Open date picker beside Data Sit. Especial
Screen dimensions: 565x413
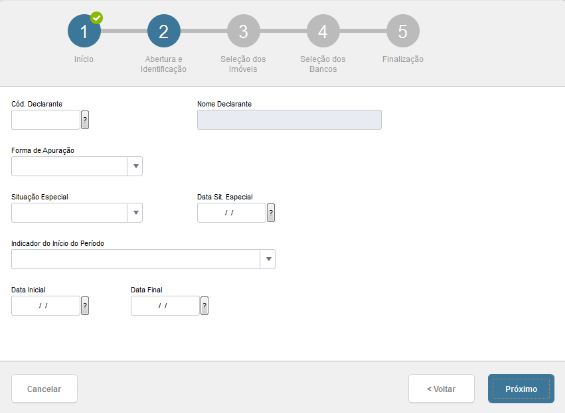271,213
